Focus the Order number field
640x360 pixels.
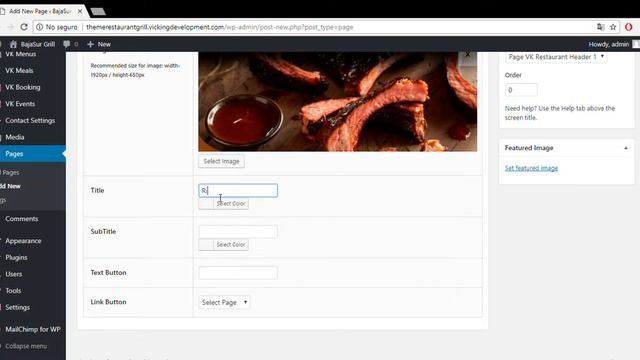(521, 90)
